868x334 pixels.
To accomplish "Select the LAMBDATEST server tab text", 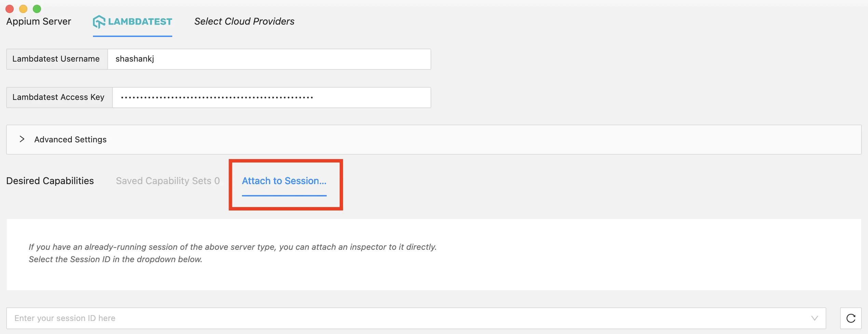I will (140, 22).
